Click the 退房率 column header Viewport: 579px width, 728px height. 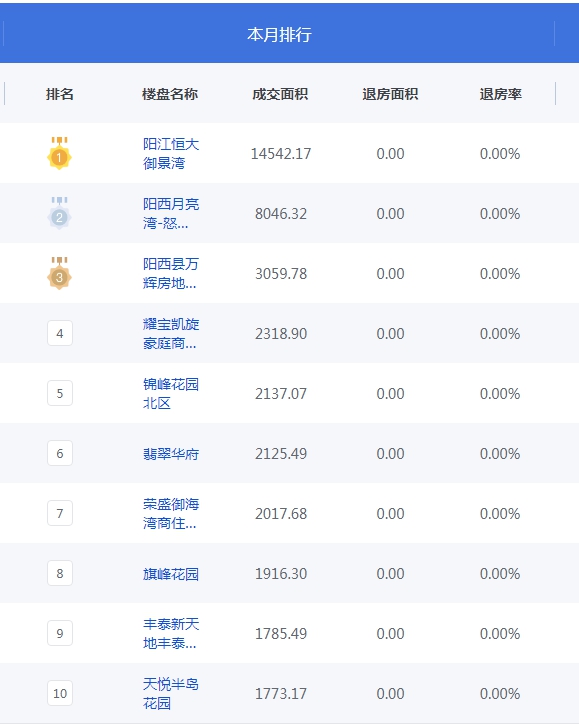tap(501, 94)
